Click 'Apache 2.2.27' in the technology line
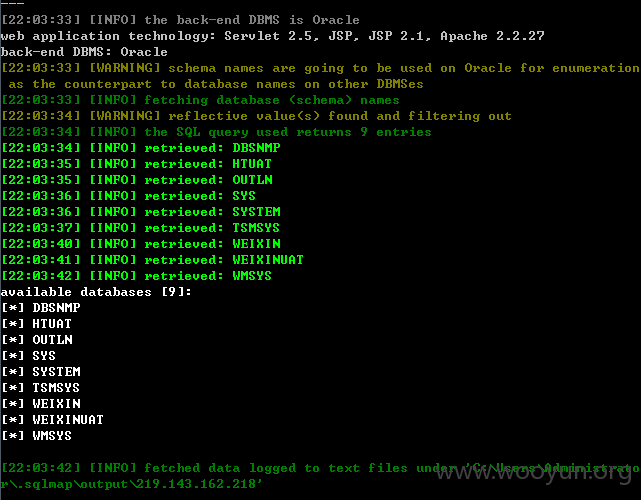Viewport: 641px width, 500px height. 492,36
